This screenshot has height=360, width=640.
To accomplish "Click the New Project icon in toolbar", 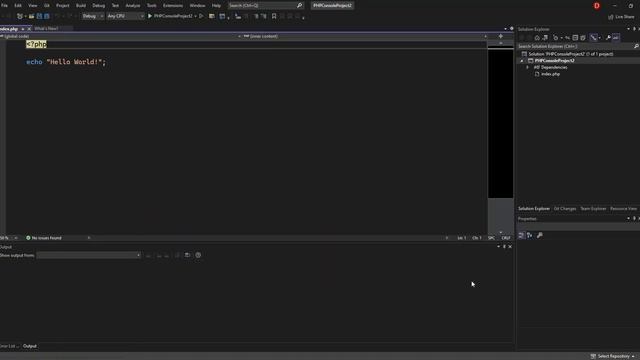I will tap(20, 16).
